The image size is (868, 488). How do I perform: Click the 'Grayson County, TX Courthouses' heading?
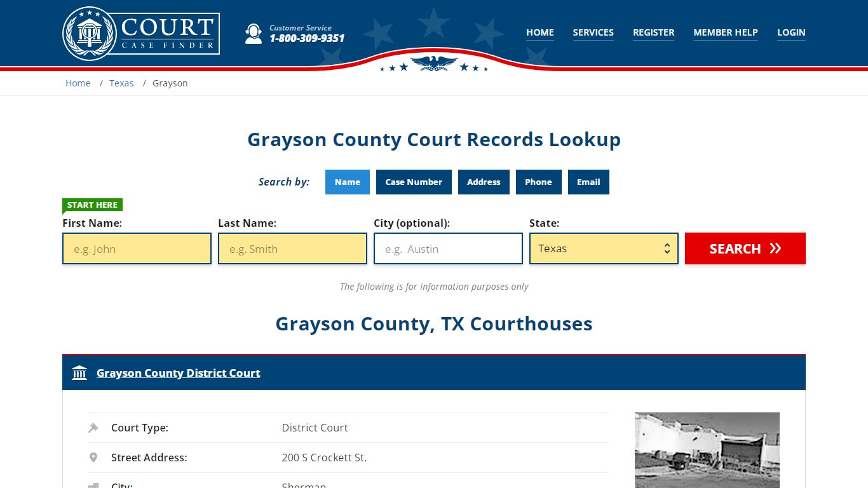tap(434, 324)
